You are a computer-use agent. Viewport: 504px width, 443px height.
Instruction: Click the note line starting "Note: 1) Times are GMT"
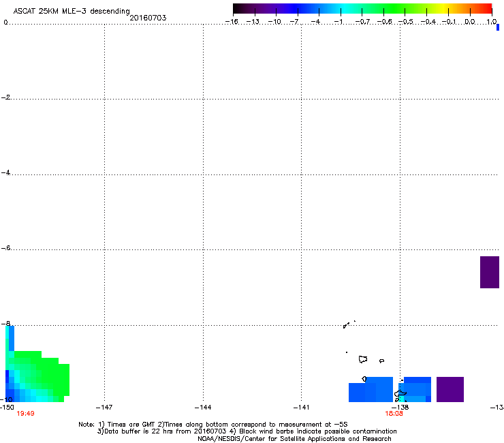(213, 425)
